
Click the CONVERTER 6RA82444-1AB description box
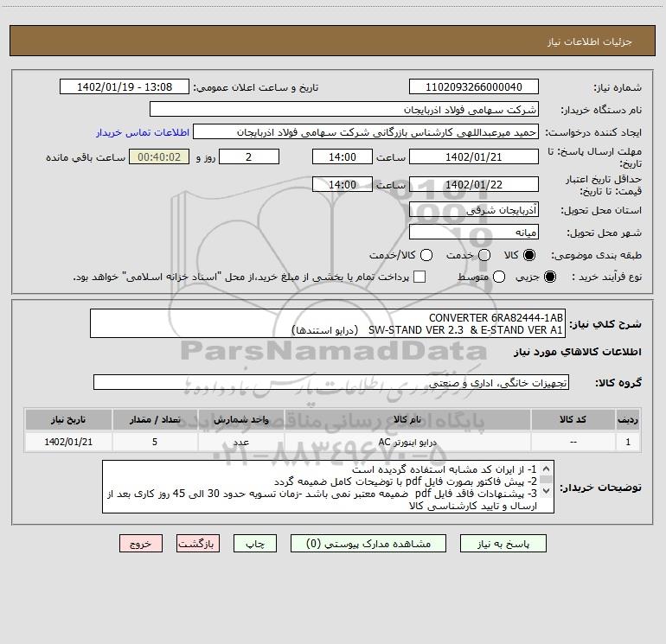pos(328,323)
